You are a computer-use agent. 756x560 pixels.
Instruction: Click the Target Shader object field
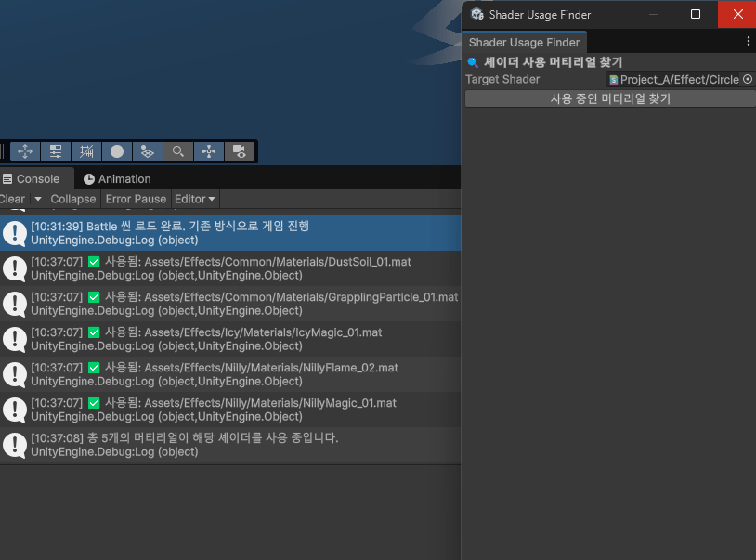click(673, 80)
